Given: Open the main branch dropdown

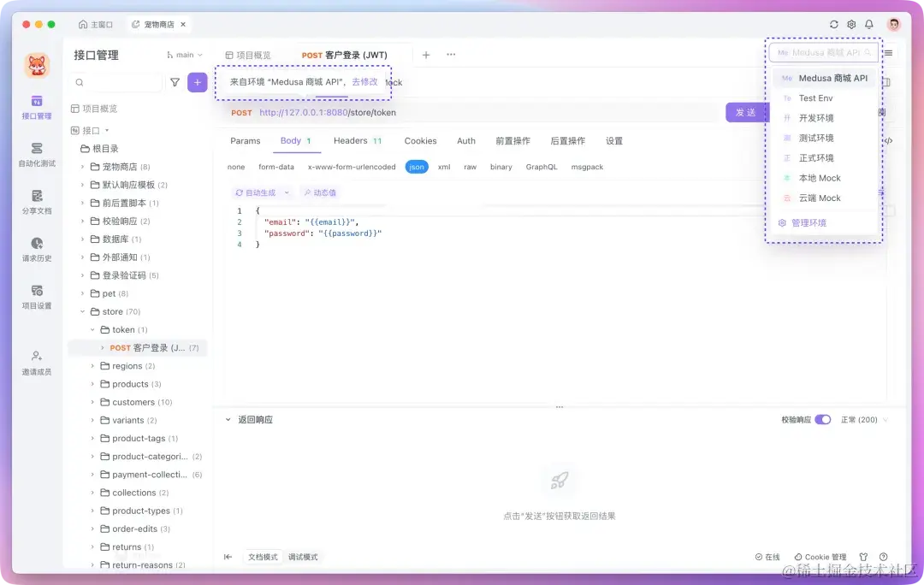Looking at the screenshot, I should [x=182, y=54].
